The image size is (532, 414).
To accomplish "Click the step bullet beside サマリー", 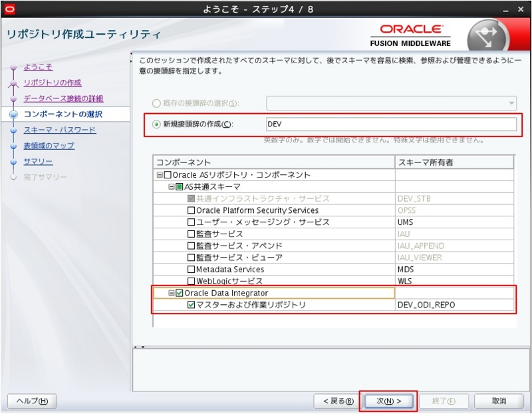I will coord(13,162).
